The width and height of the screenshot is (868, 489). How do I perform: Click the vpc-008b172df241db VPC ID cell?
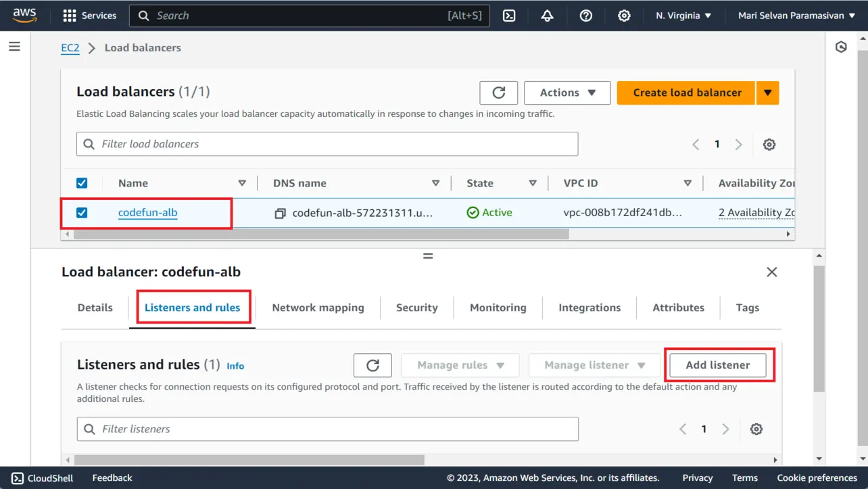click(623, 213)
